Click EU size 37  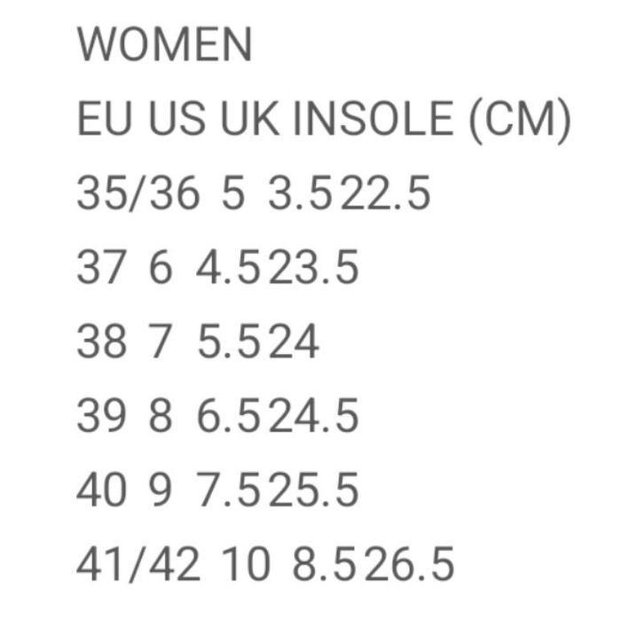[x=102, y=268]
